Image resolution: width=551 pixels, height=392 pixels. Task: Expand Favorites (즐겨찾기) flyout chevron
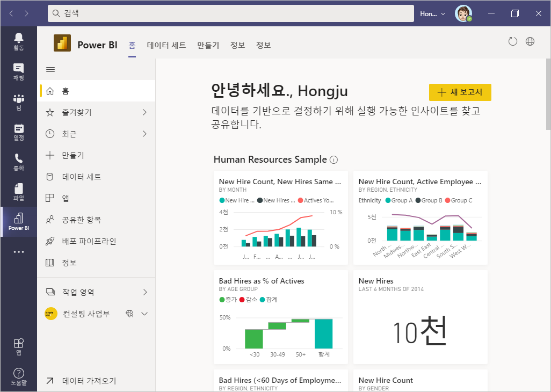[x=144, y=112]
